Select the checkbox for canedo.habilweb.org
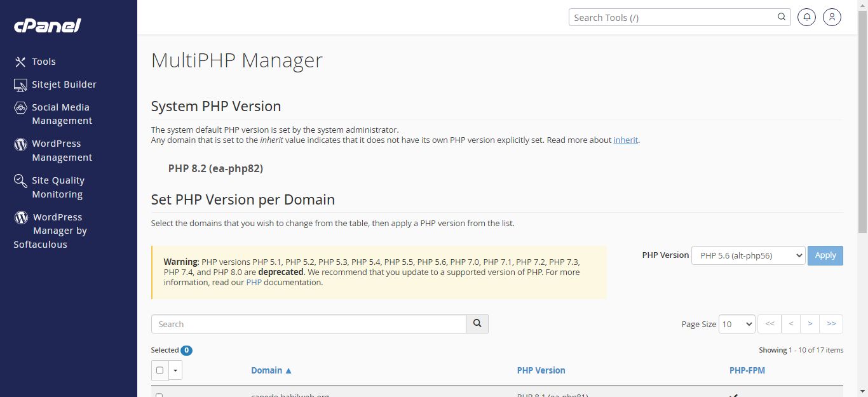This screenshot has height=397, width=868. tap(159, 394)
